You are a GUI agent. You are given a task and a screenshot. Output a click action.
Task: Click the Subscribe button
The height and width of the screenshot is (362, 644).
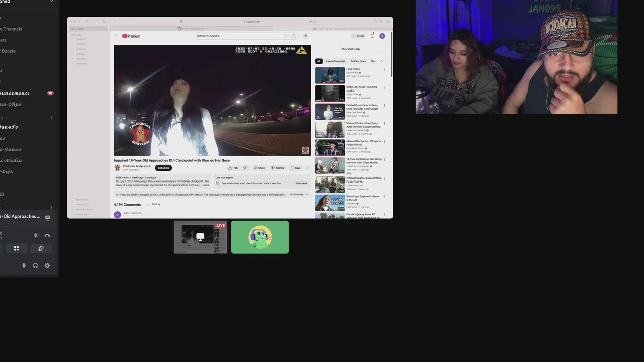click(164, 168)
